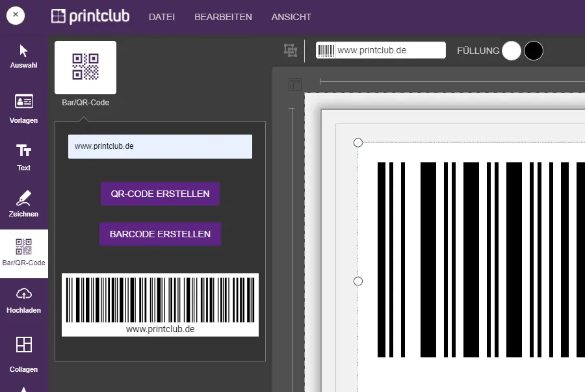Image resolution: width=585 pixels, height=392 pixels.
Task: Click the group objects icon in toolbar
Action: (x=291, y=50)
